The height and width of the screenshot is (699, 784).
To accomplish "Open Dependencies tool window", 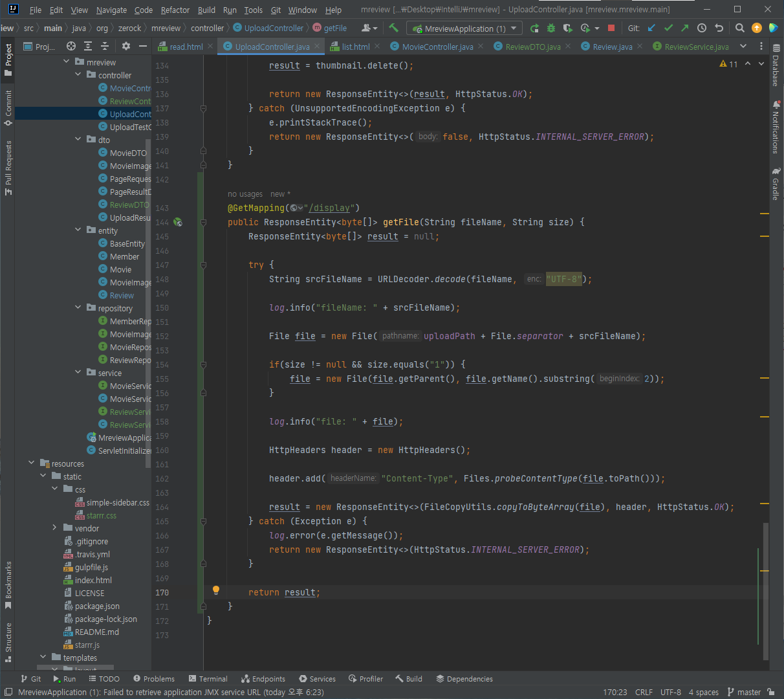I will click(464, 679).
